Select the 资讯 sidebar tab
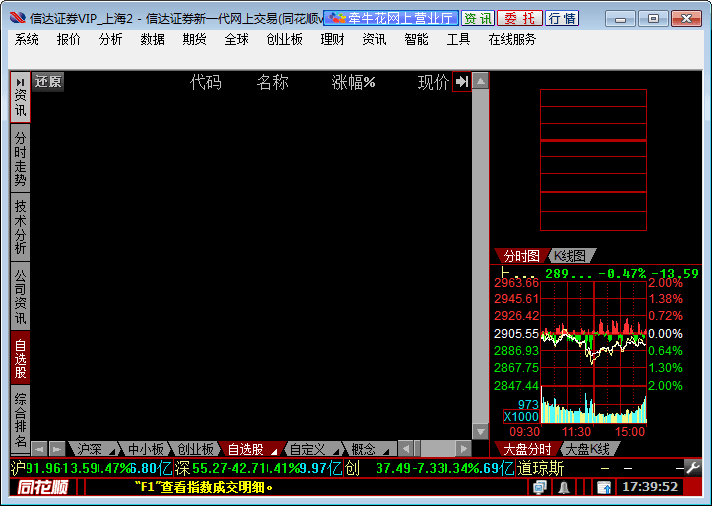This screenshot has width=712, height=506. click(x=20, y=97)
